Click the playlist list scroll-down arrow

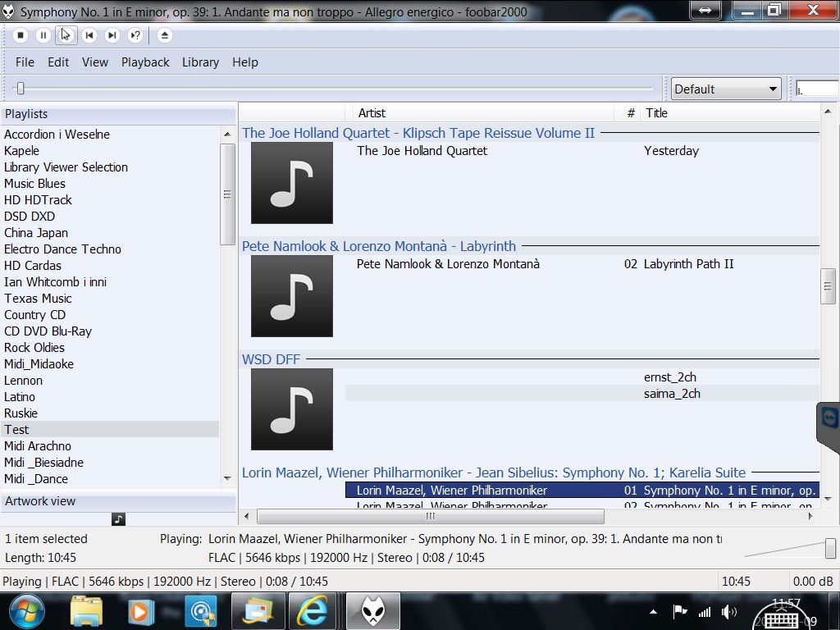point(227,478)
